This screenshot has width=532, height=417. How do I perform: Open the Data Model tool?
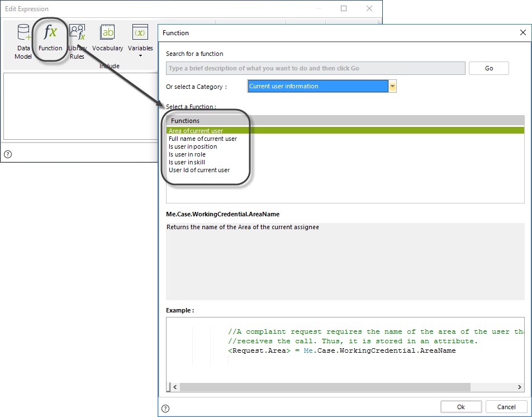(x=23, y=41)
